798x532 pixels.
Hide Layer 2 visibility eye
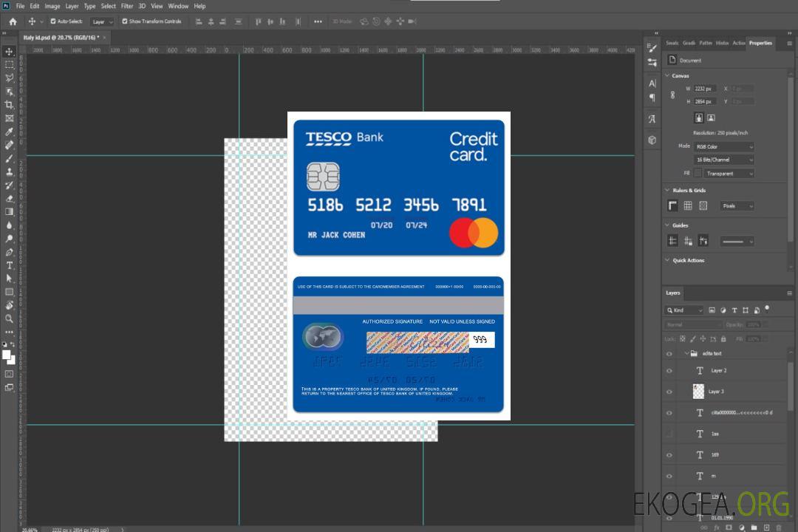point(669,371)
